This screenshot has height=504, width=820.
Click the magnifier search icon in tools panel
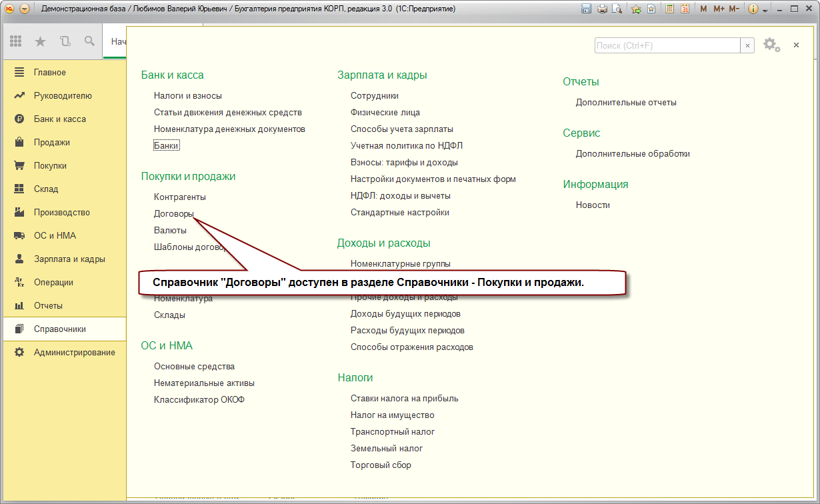pos(89,41)
